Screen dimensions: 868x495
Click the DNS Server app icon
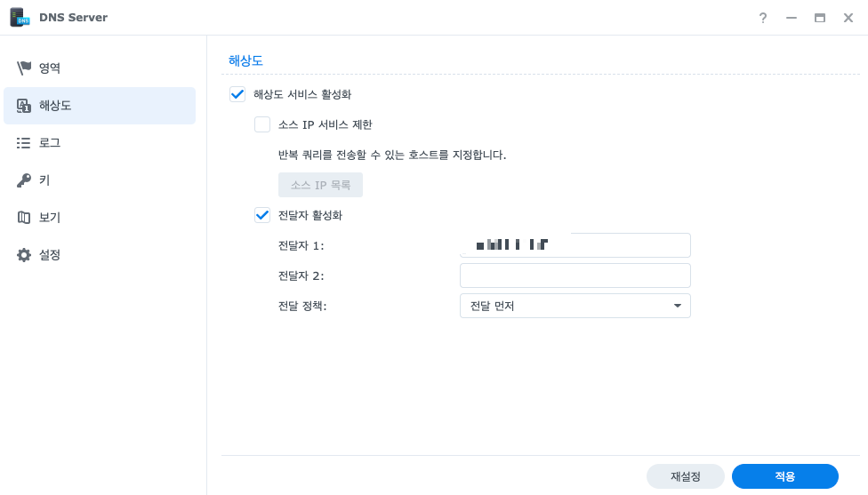(20, 18)
